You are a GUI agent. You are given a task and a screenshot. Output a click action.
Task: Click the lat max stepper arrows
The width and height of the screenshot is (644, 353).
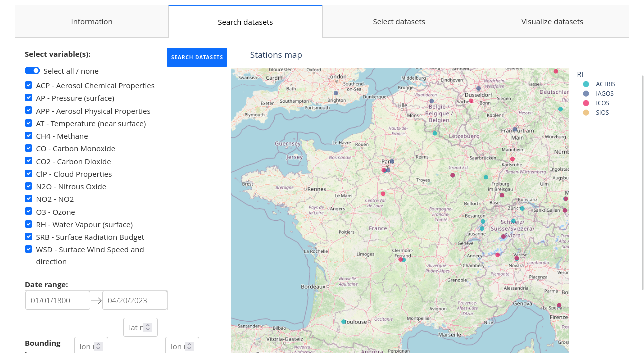click(148, 327)
